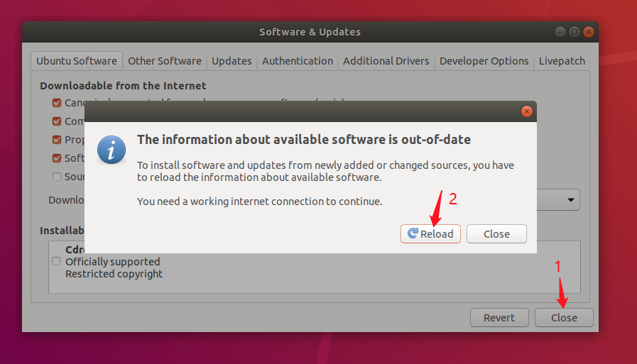This screenshot has width=637, height=364.
Task: Open the Download from server dropdown arrow
Action: pos(570,199)
